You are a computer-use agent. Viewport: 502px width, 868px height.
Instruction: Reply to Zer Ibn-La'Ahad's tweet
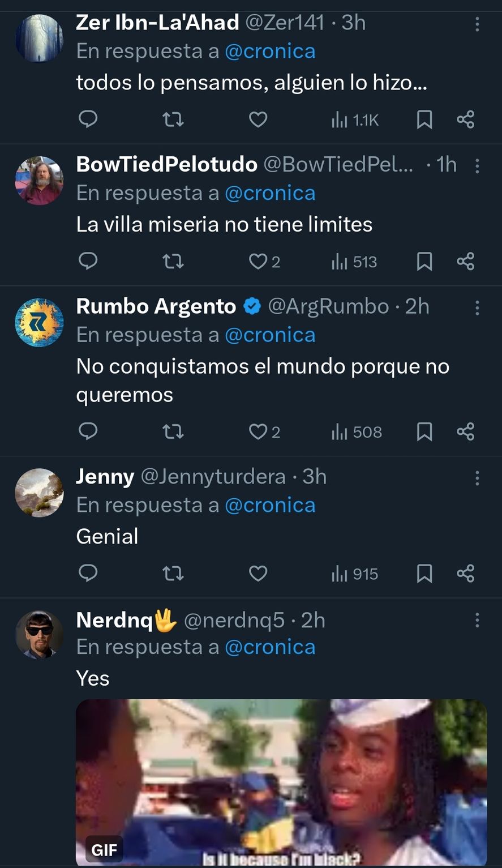(88, 119)
